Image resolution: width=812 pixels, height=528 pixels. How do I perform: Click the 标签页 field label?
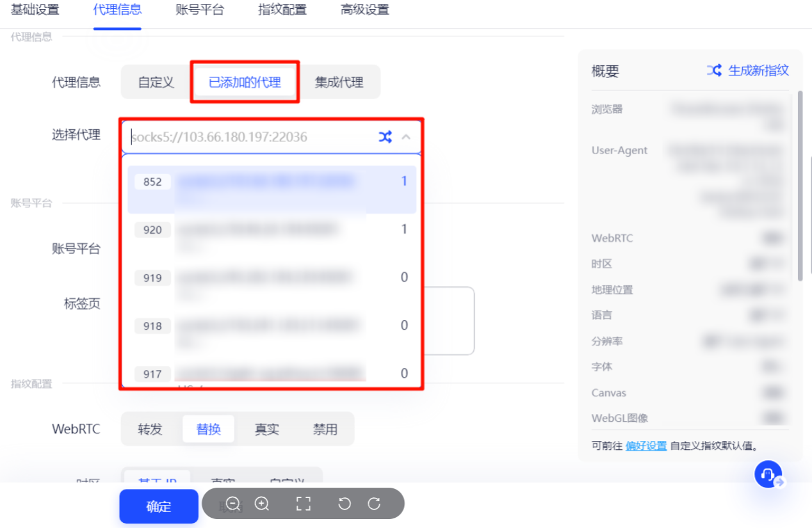(x=82, y=303)
